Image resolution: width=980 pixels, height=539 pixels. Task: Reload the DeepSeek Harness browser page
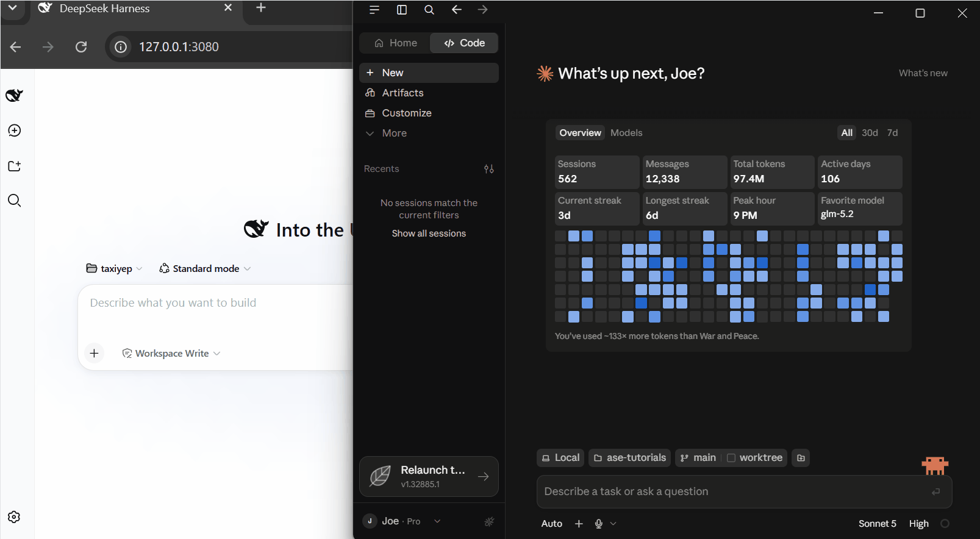(x=80, y=47)
